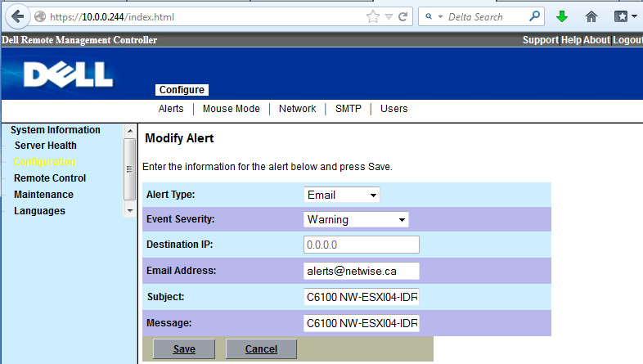Click the browser back arrow button
643x364 pixels.
click(18, 17)
